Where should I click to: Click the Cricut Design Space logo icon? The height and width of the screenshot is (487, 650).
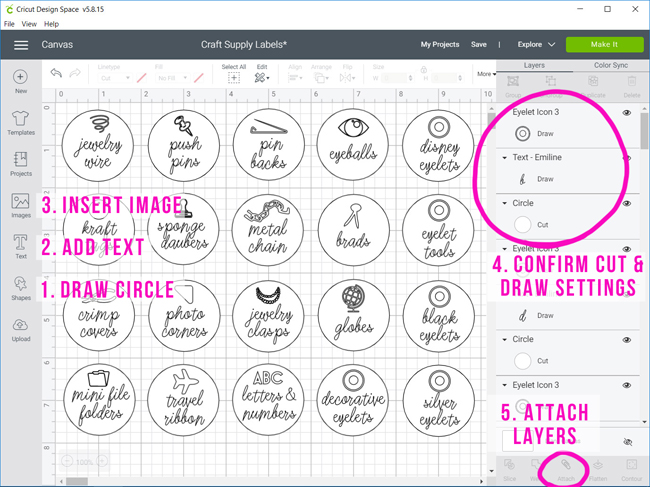[9, 9]
